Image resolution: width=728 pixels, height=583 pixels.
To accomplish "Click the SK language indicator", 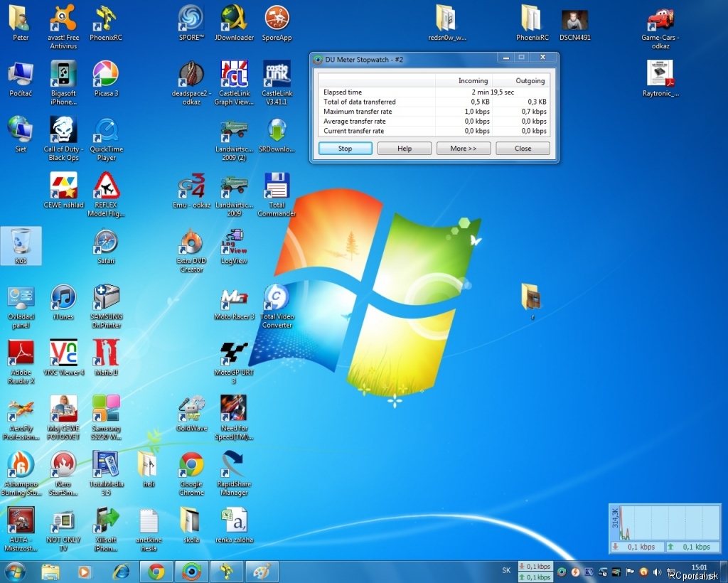I will click(x=506, y=570).
